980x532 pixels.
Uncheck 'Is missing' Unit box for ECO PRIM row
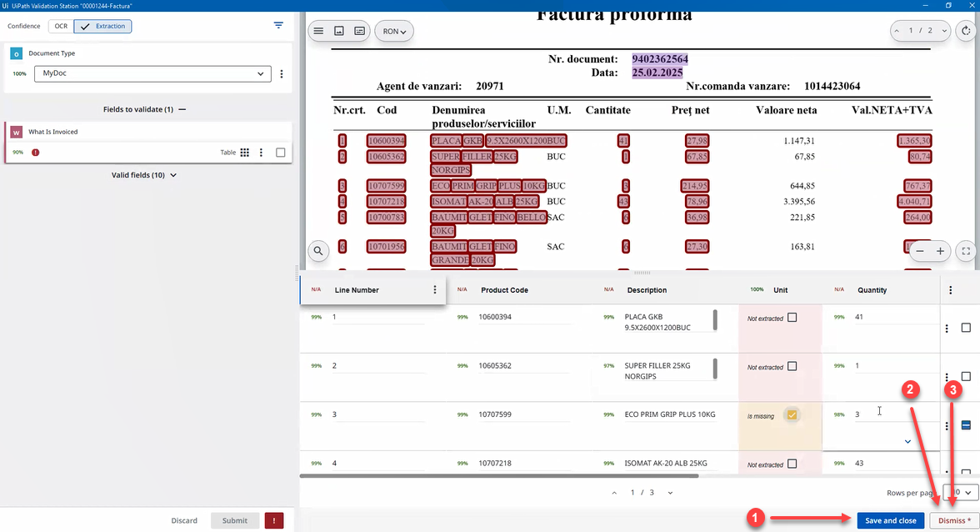click(792, 415)
